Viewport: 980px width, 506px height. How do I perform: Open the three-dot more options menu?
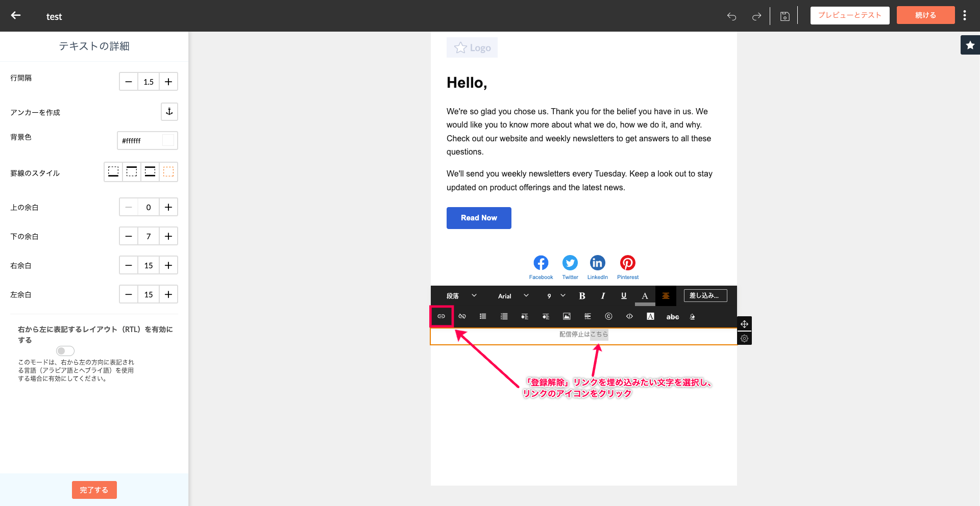point(964,15)
